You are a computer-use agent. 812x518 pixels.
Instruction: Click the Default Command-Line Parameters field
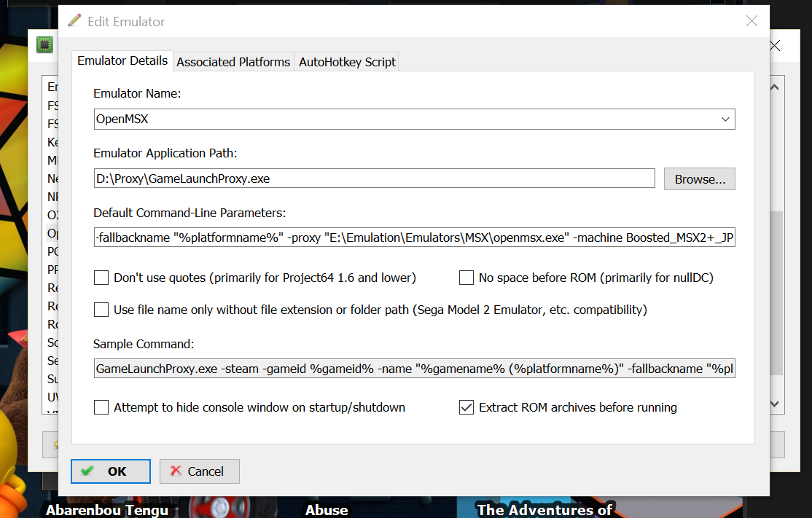[414, 237]
